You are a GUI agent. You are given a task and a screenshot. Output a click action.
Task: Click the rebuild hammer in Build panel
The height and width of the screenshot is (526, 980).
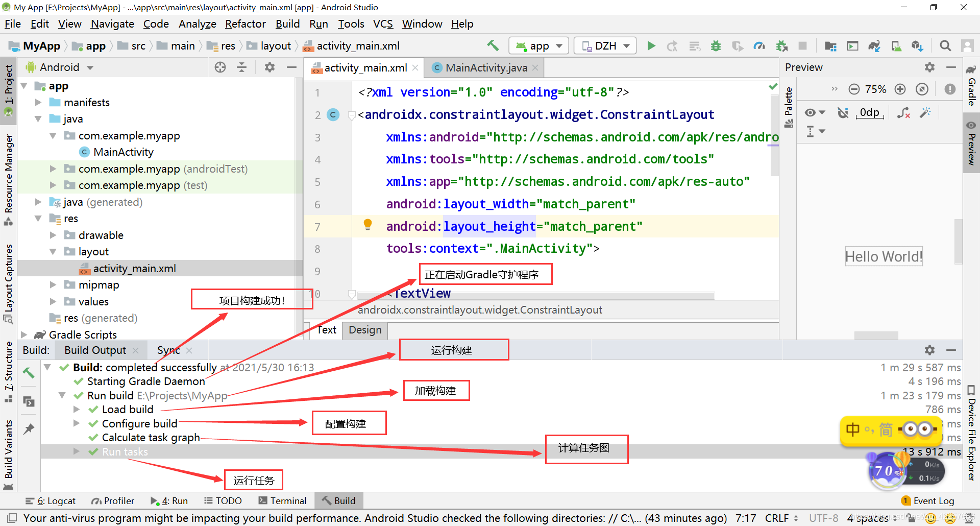(29, 373)
